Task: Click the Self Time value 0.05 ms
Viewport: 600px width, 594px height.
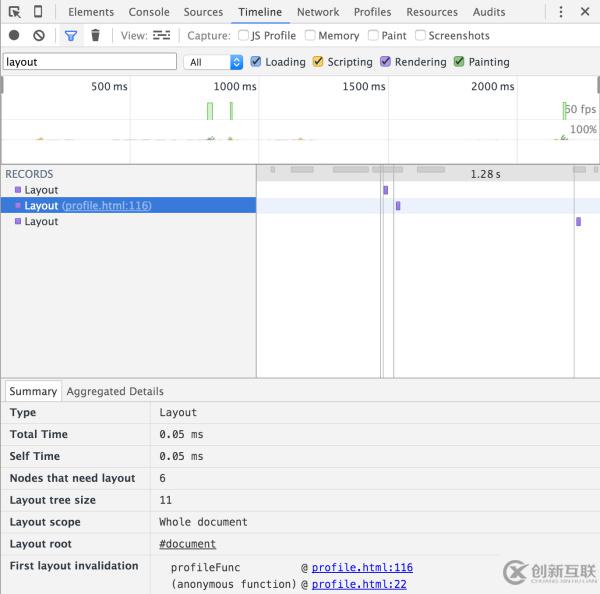Action: (181, 456)
